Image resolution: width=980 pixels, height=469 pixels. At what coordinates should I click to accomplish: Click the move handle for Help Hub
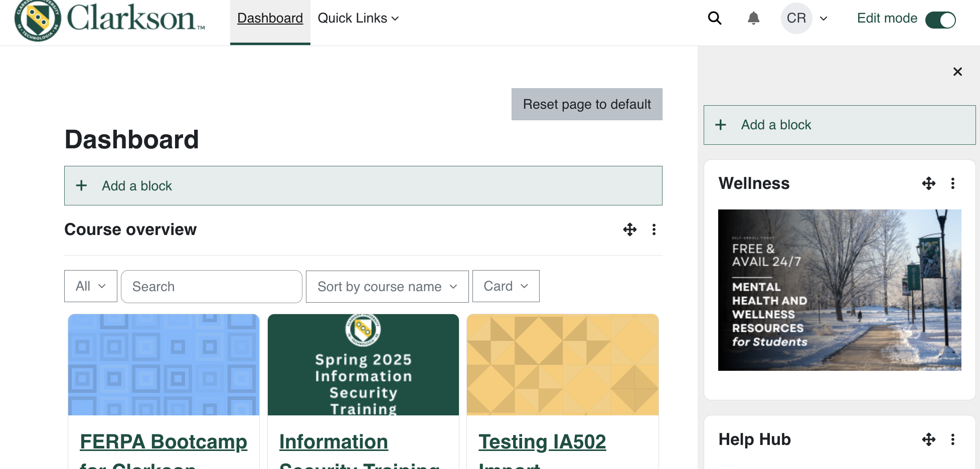point(928,439)
